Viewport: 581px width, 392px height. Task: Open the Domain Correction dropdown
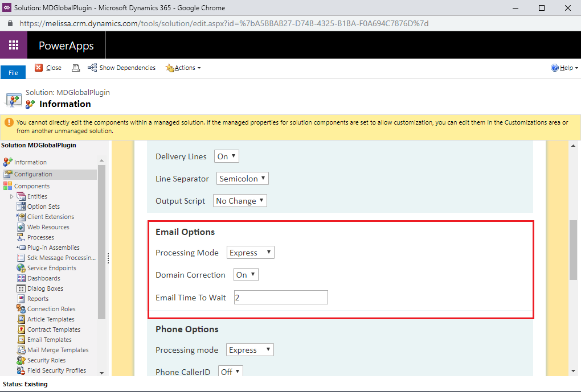click(x=246, y=275)
